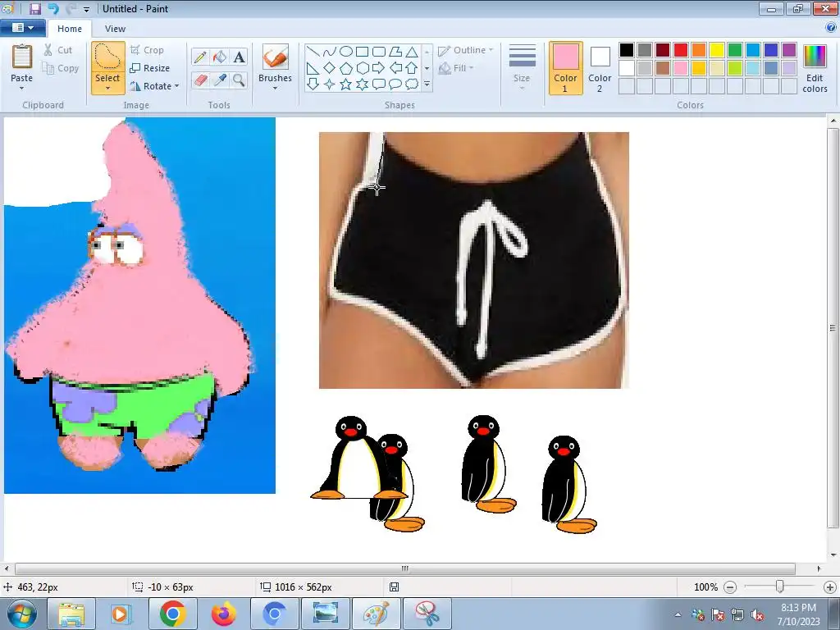The height and width of the screenshot is (630, 840).
Task: Open the Outline dropdown
Action: click(x=466, y=50)
